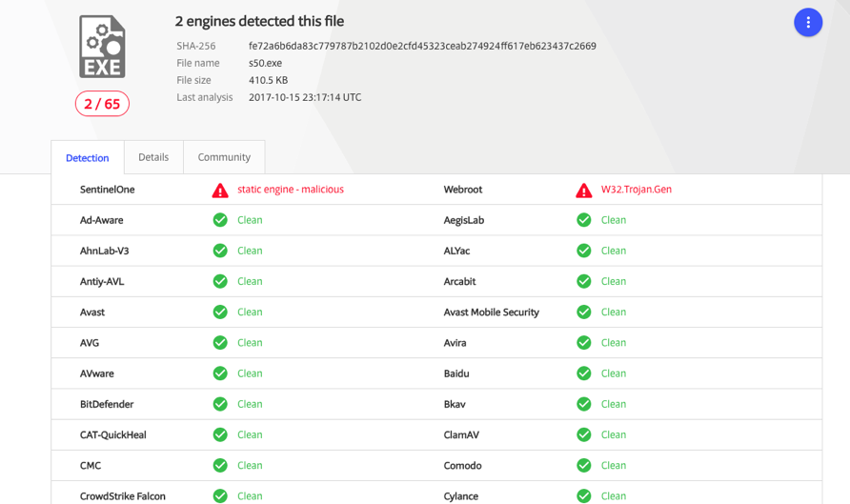The width and height of the screenshot is (850, 504).
Task: Click the red warning icon for SentinelOne
Action: pos(220,191)
